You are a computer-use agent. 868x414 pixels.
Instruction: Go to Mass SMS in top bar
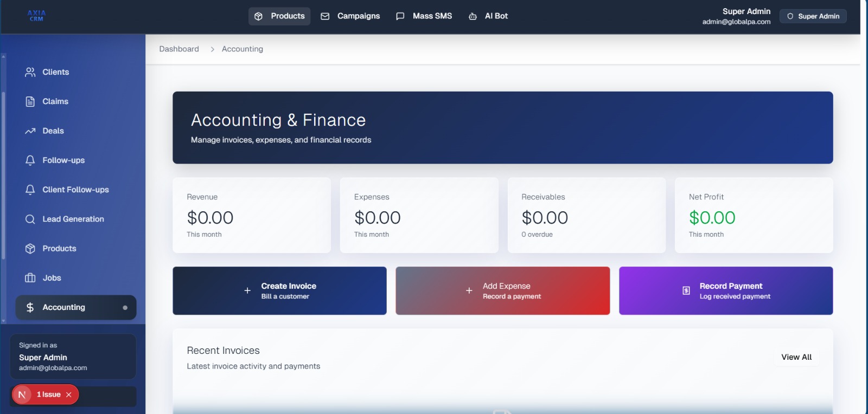click(424, 16)
